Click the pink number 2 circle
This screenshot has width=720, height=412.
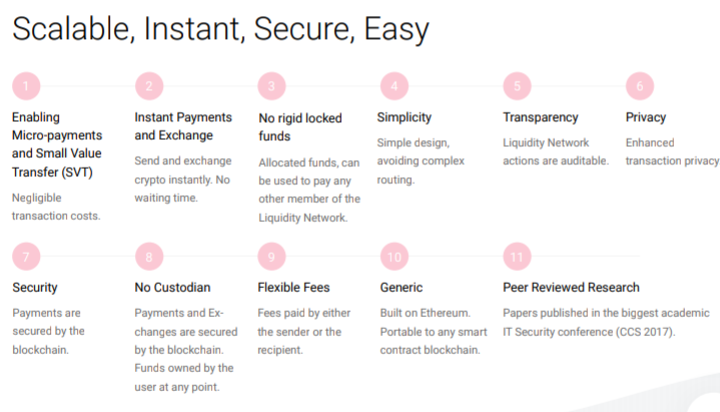[x=148, y=86]
